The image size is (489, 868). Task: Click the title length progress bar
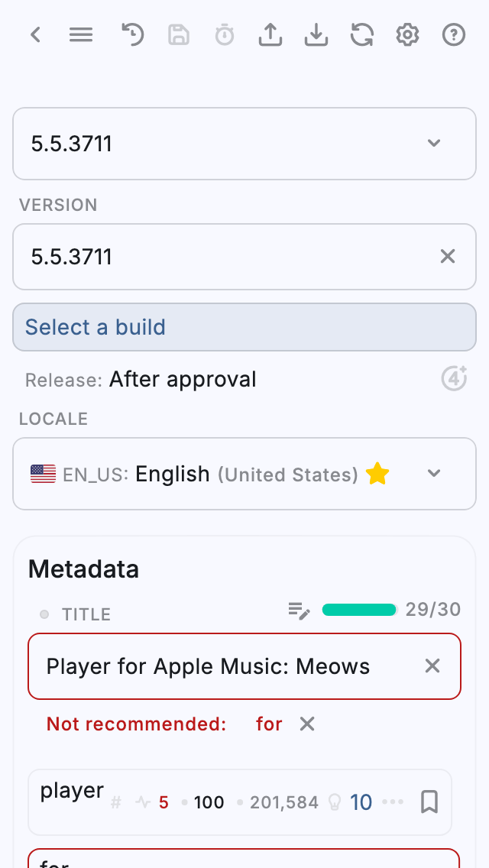click(359, 610)
